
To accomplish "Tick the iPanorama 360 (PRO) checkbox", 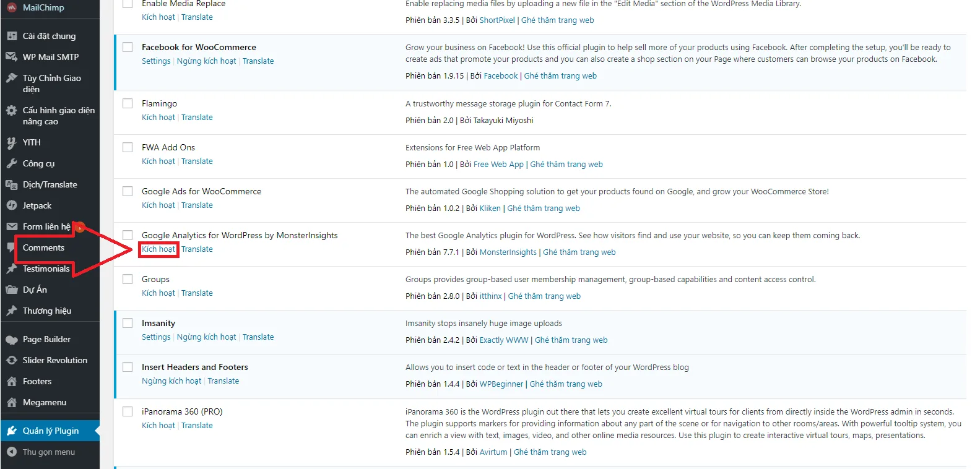I will coord(128,411).
